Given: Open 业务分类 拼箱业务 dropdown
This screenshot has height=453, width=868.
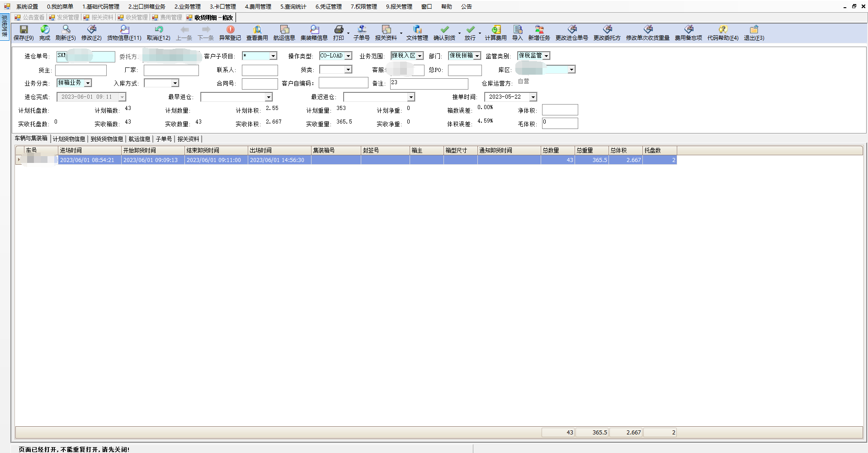Looking at the screenshot, I should pos(88,83).
